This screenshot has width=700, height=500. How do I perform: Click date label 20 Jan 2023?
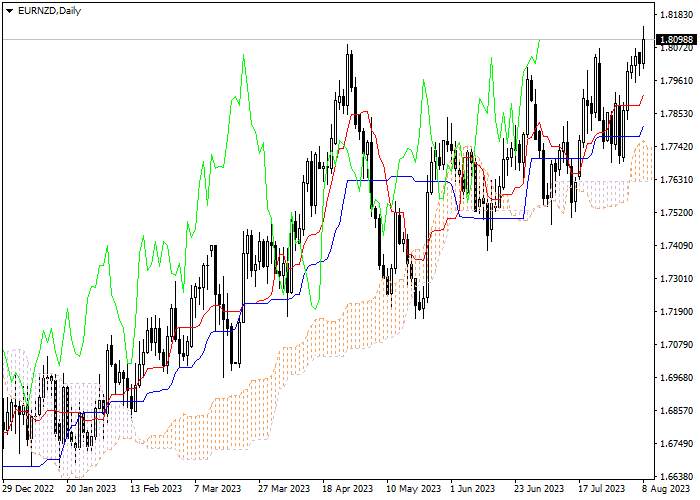[92, 489]
